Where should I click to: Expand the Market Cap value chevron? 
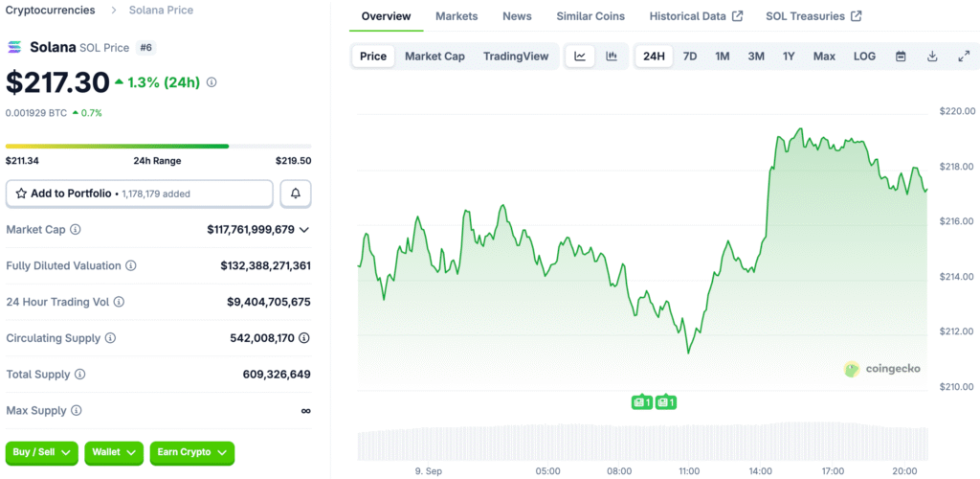[x=304, y=230]
